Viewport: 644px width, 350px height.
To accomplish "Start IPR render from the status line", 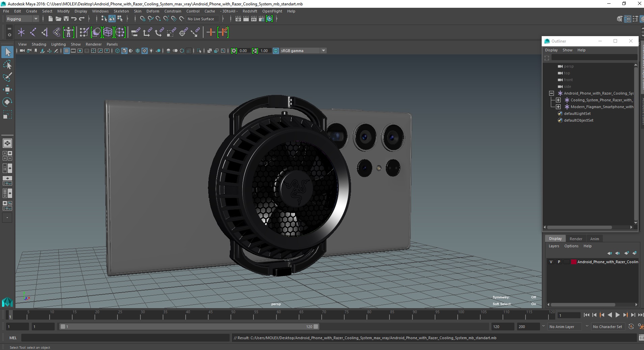I will click(254, 19).
